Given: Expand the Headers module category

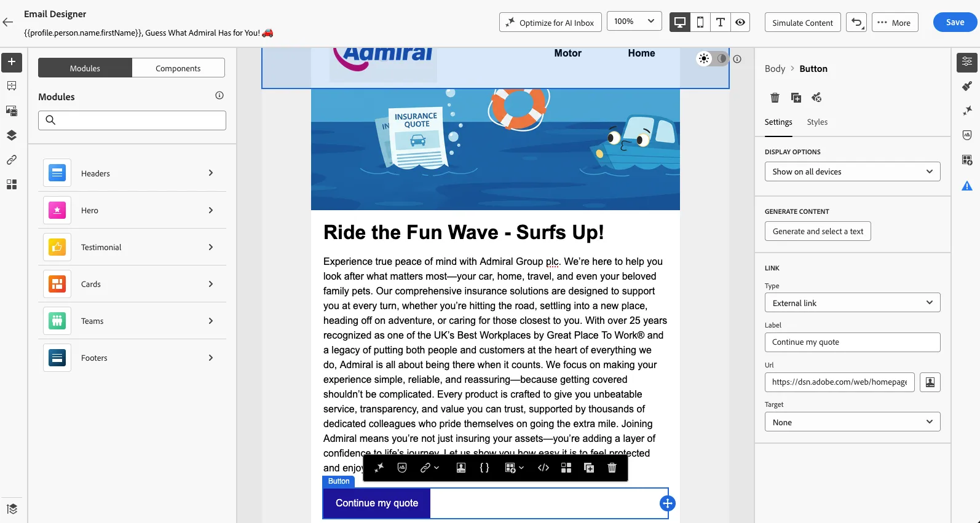Looking at the screenshot, I should 132,173.
